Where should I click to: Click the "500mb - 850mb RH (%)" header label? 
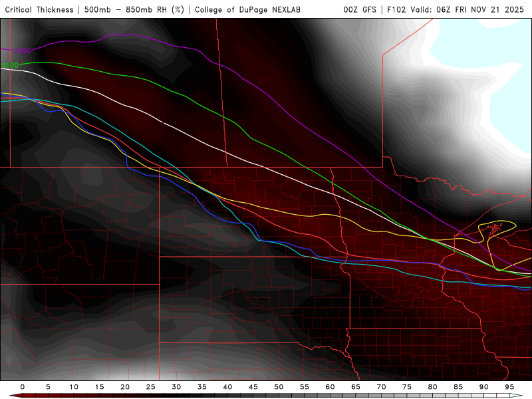tap(134, 9)
